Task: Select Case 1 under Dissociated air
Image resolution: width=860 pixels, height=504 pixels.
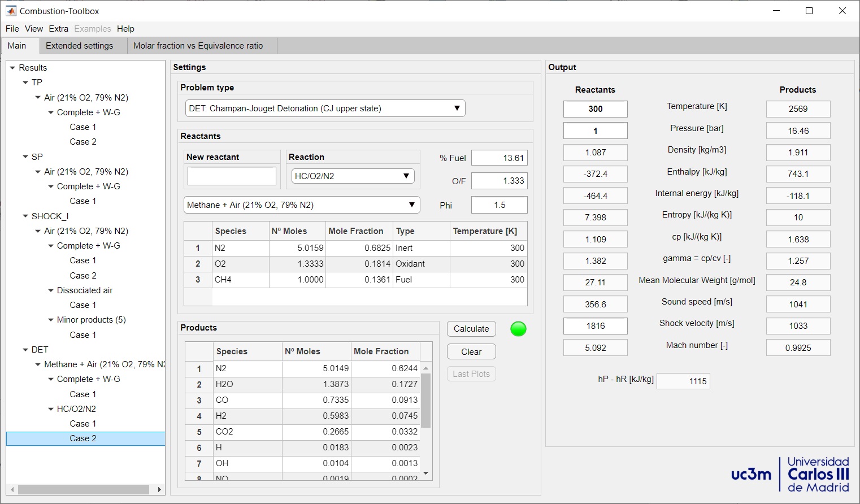Action: tap(82, 305)
